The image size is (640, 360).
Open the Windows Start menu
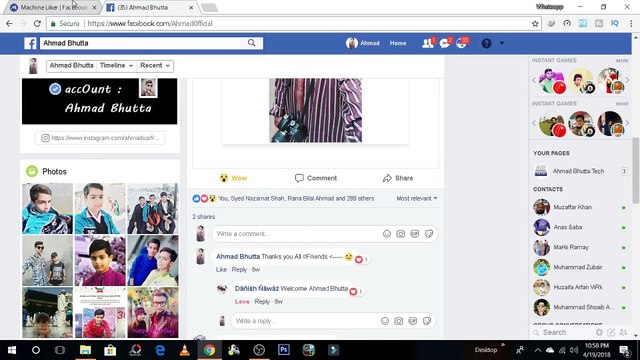pyautogui.click(x=12, y=350)
